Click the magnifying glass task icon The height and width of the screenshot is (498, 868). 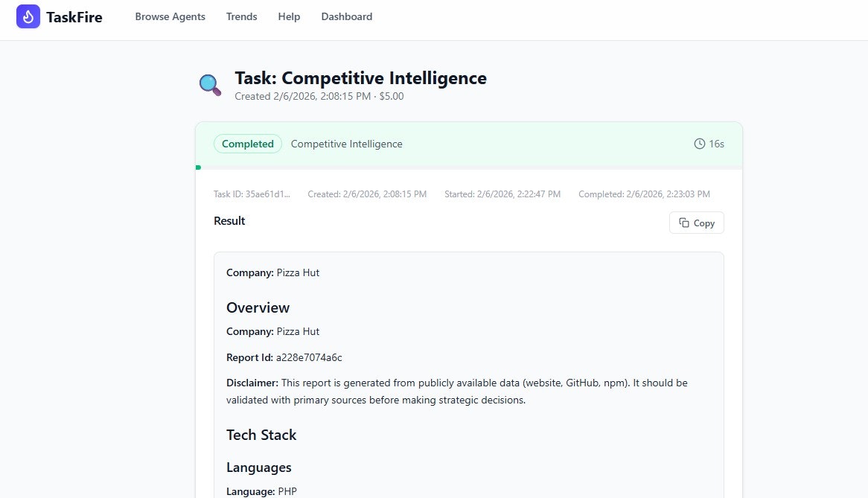(x=209, y=84)
